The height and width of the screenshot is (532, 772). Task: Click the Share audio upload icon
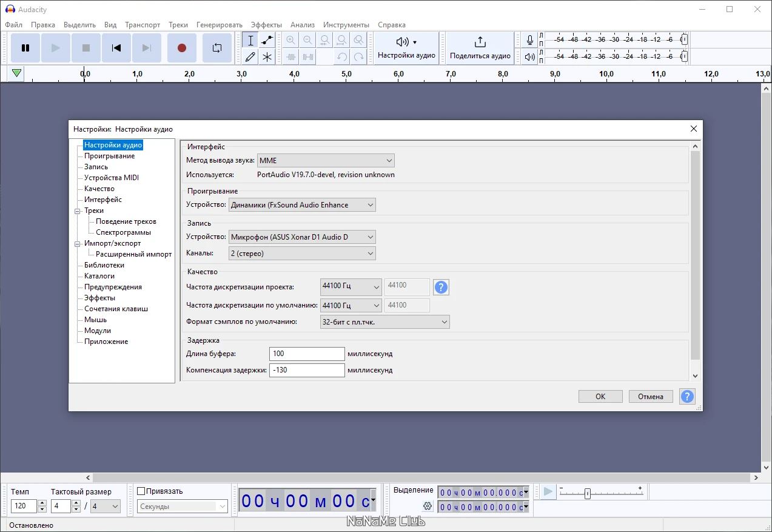pyautogui.click(x=480, y=42)
